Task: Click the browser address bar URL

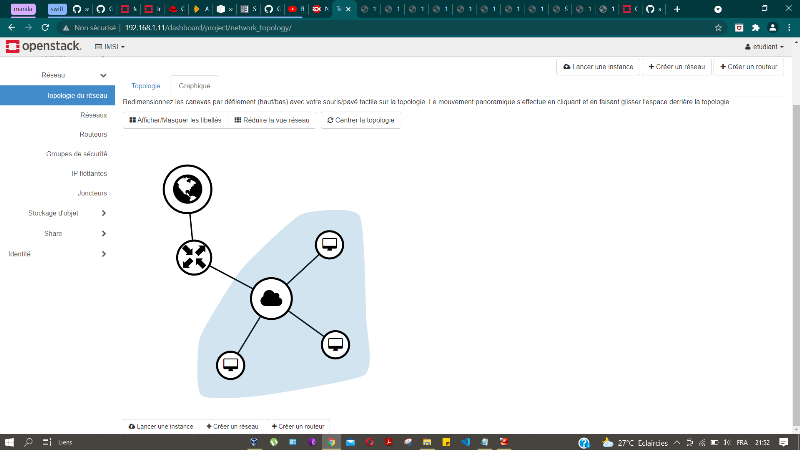Action: pos(208,28)
